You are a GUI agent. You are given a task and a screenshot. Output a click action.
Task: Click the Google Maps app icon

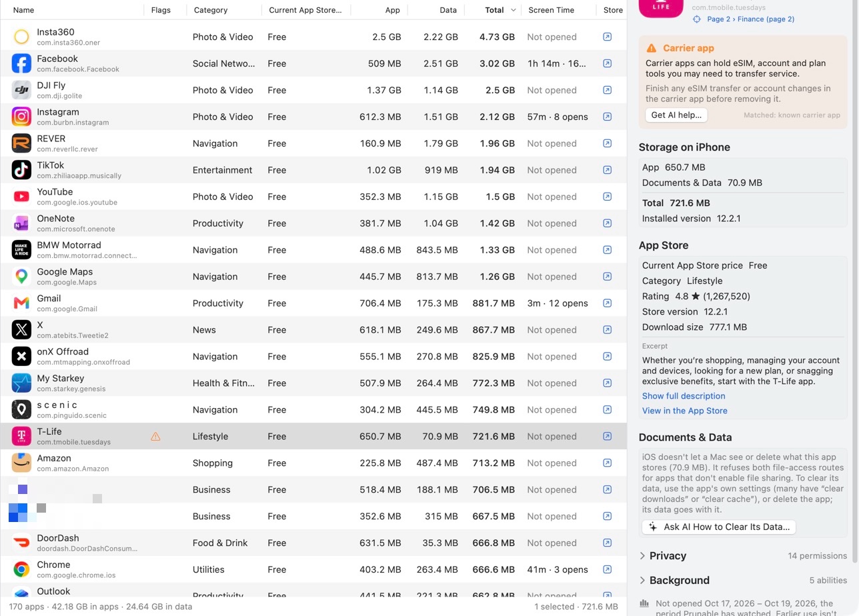click(21, 277)
